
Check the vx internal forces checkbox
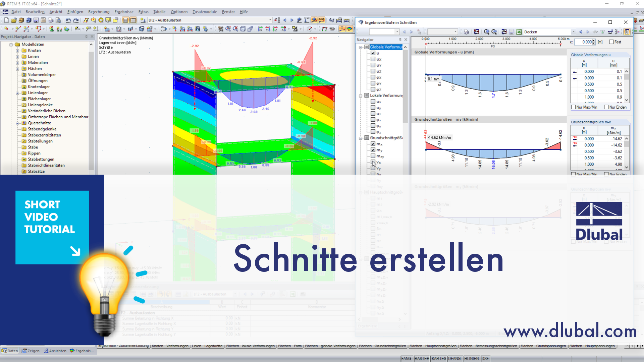tap(373, 162)
